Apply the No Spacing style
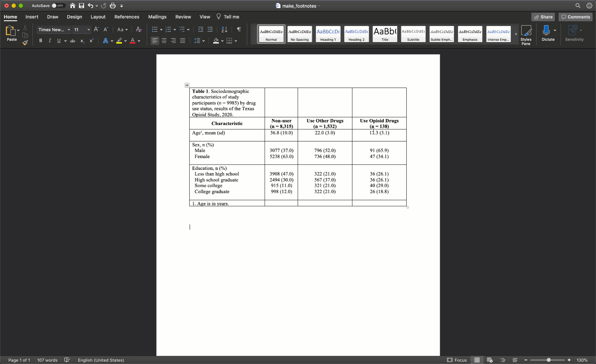596x364 pixels. pos(300,34)
